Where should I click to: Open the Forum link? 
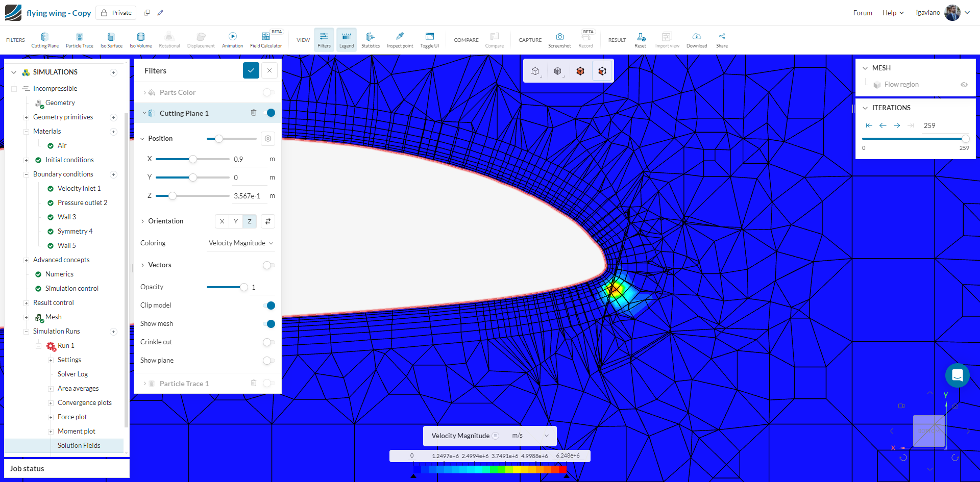click(x=863, y=13)
